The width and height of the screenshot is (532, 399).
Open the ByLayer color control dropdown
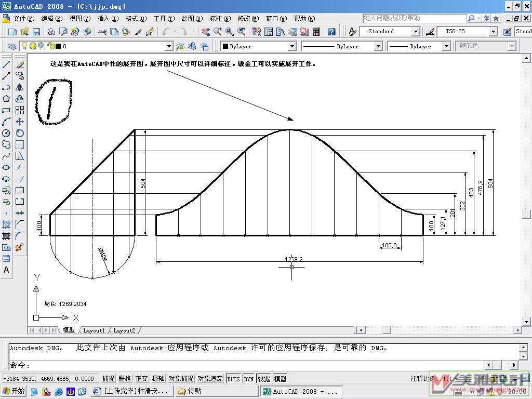[x=292, y=46]
